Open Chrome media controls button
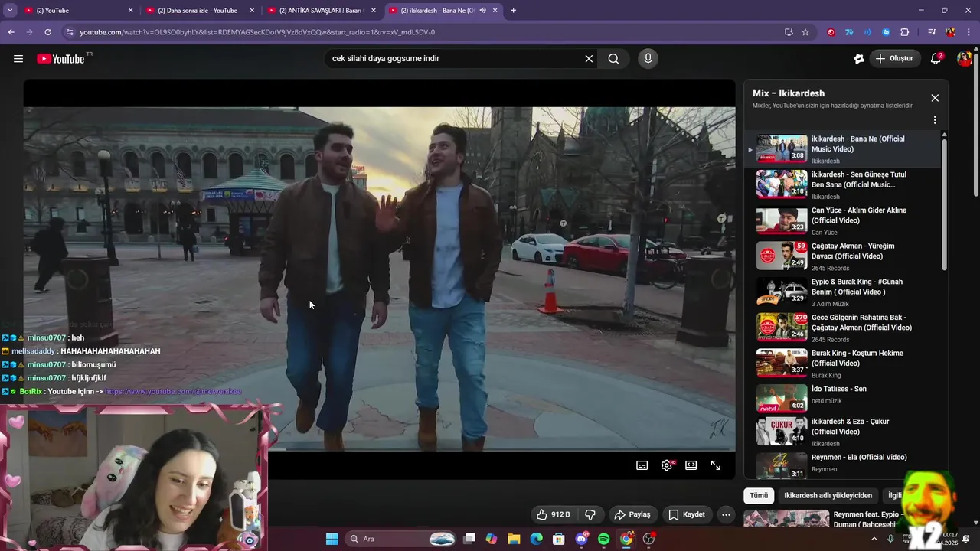 (932, 32)
